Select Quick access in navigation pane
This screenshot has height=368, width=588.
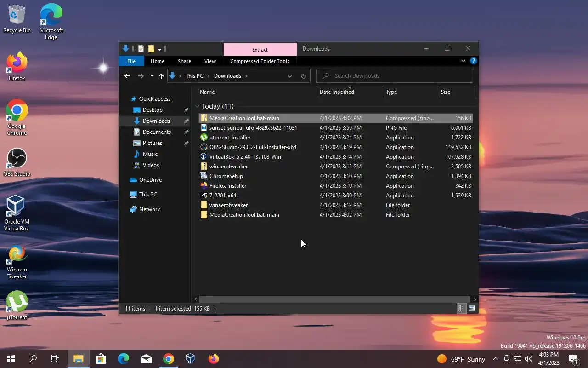point(154,99)
